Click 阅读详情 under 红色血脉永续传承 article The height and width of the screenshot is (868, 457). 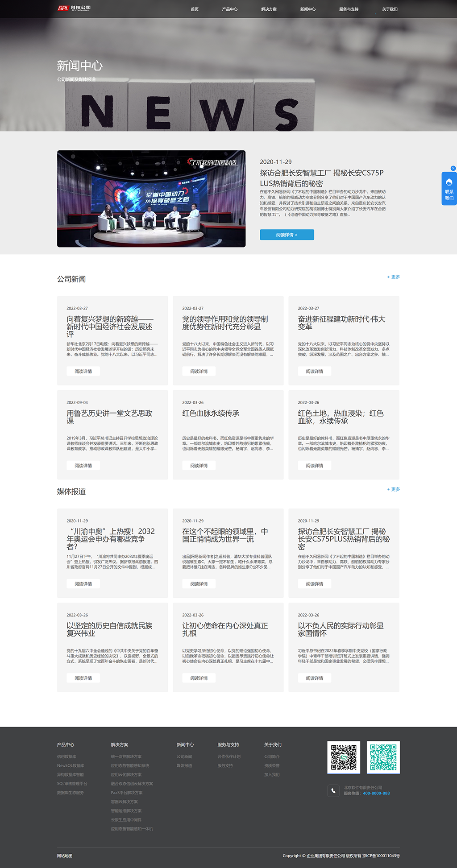point(199,465)
